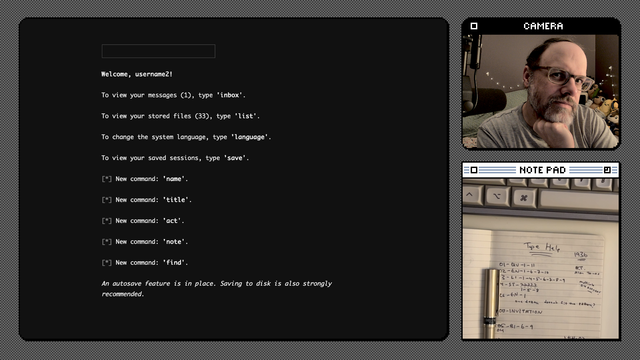
Task: Click the New command 'title' entry
Action: (147, 200)
